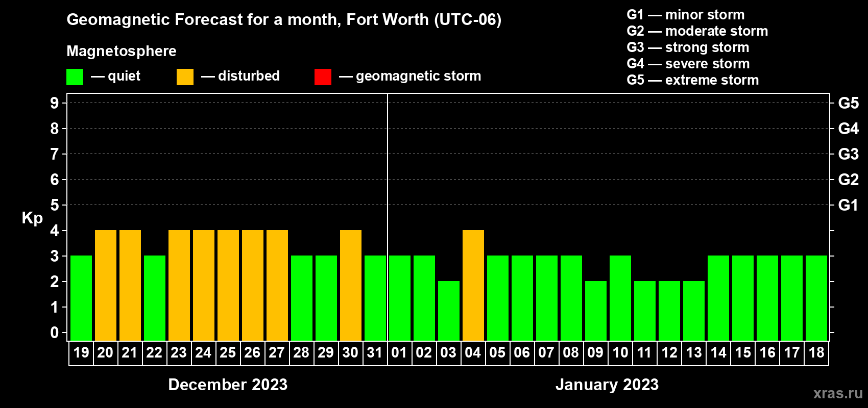This screenshot has width=868, height=408.
Task: Click the orange bar for December 23
Action: click(179, 285)
